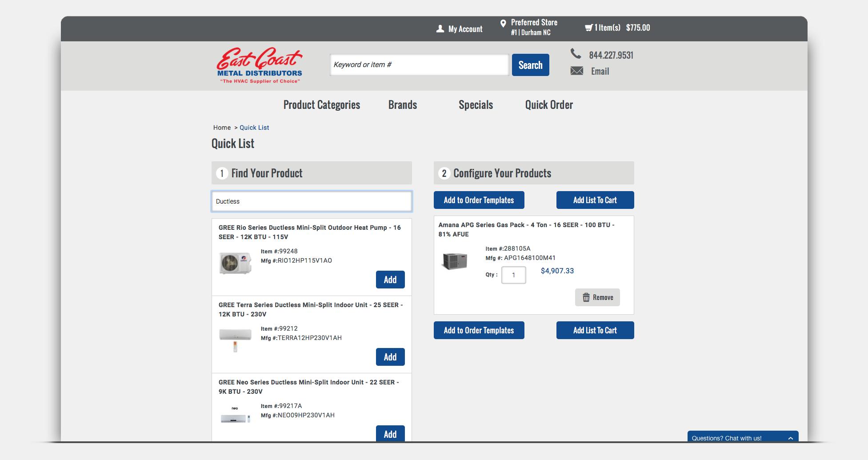Click top Add to Order Templates button
This screenshot has height=460, width=868.
[x=479, y=200]
